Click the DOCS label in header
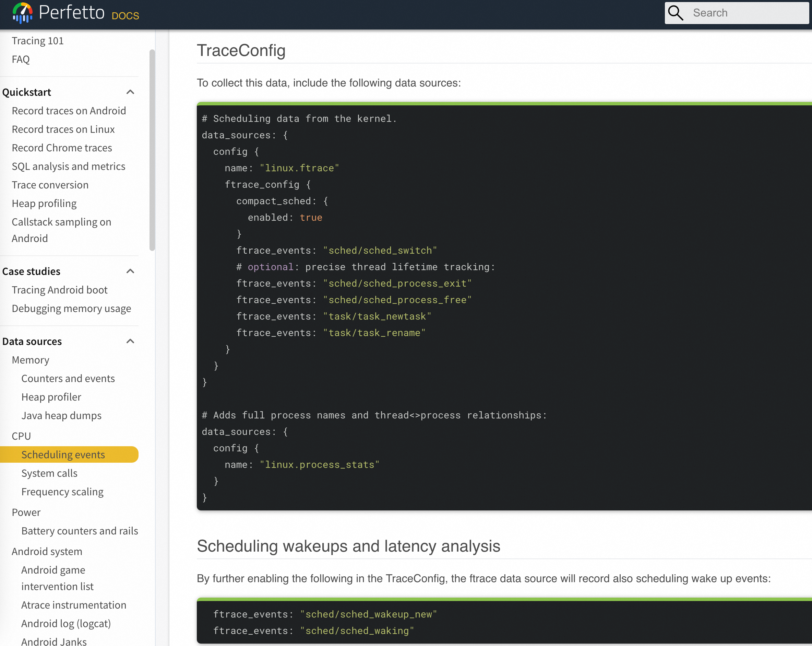The width and height of the screenshot is (812, 646). pos(126,16)
